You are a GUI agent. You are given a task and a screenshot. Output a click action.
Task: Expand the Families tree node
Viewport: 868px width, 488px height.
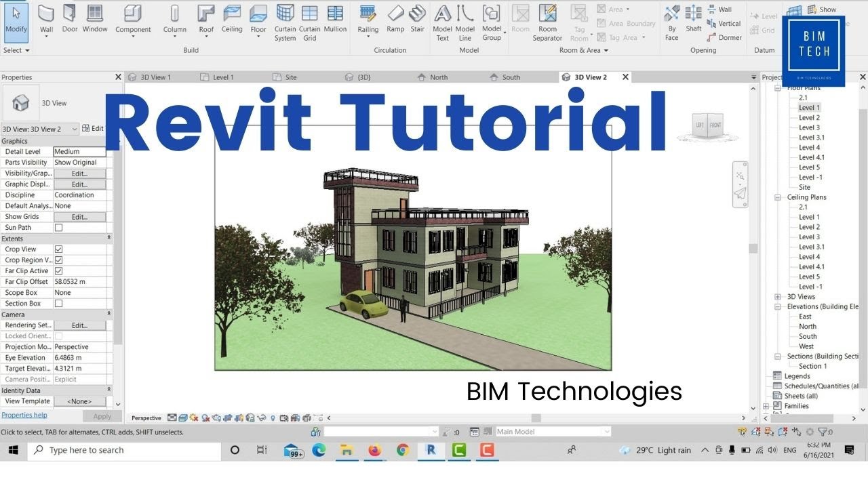[766, 406]
